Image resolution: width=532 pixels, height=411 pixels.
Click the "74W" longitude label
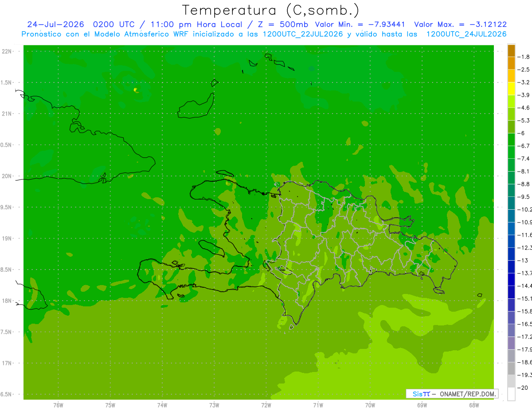click(x=162, y=405)
